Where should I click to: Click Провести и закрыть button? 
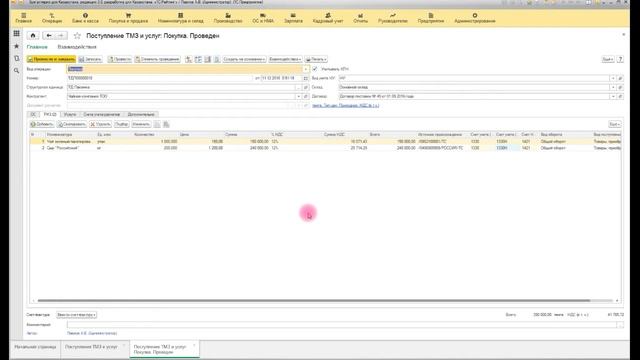point(51,59)
